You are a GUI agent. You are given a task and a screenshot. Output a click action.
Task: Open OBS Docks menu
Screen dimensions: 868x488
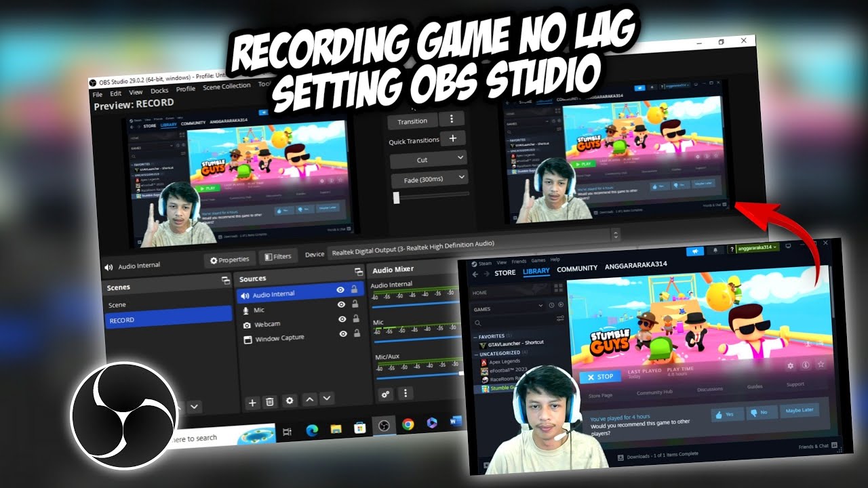pyautogui.click(x=159, y=90)
